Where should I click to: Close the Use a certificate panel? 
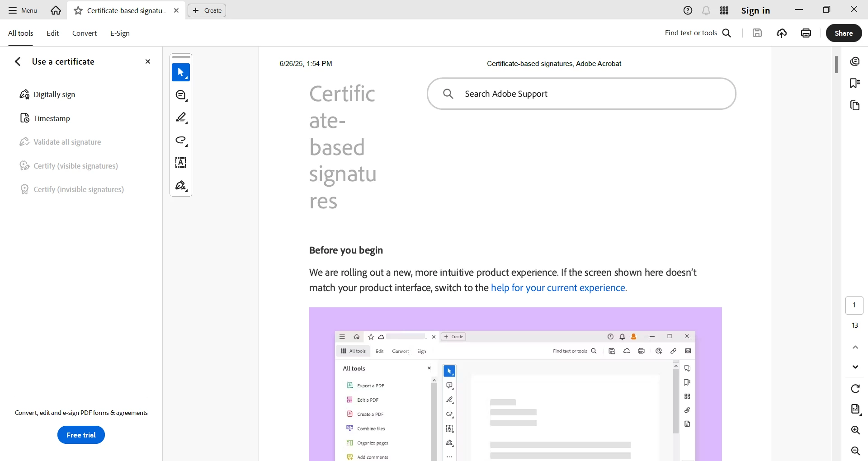(x=148, y=61)
